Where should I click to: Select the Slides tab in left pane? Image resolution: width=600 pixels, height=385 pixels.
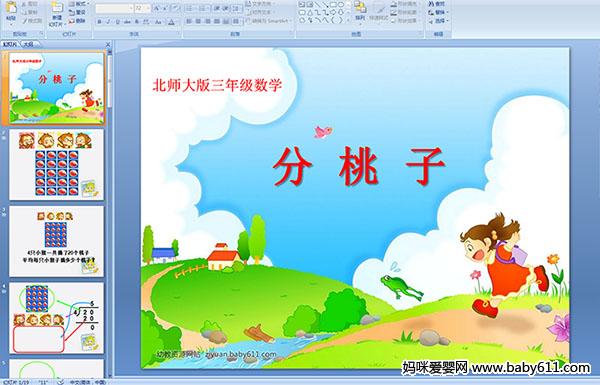coord(10,44)
